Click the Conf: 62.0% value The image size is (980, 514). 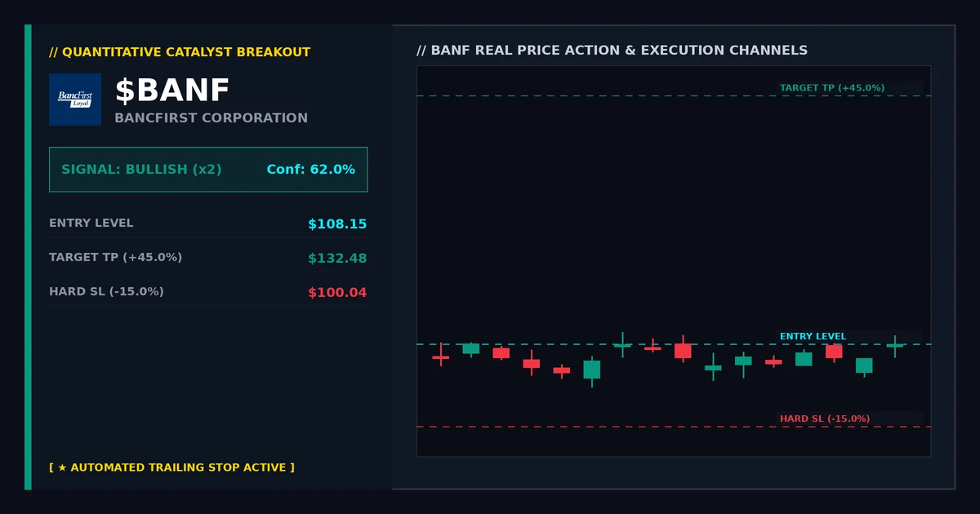[x=310, y=170]
